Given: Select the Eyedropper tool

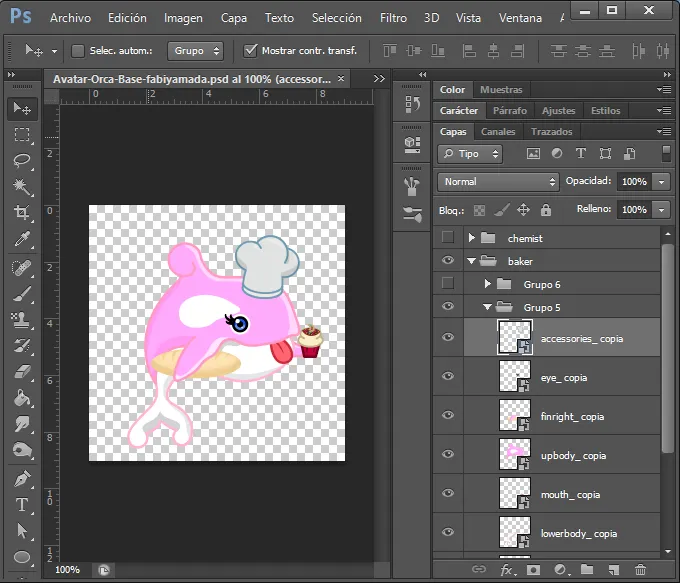Looking at the screenshot, I should (22, 239).
